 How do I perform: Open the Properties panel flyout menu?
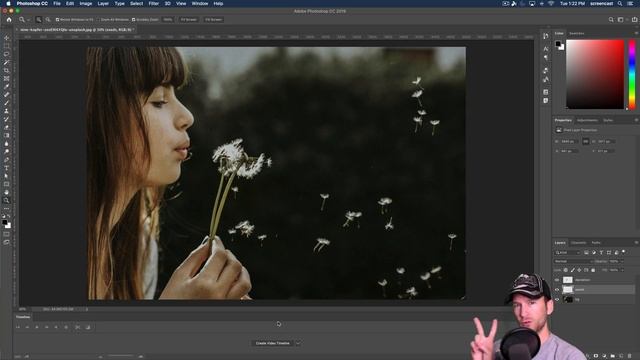pyautogui.click(x=636, y=120)
